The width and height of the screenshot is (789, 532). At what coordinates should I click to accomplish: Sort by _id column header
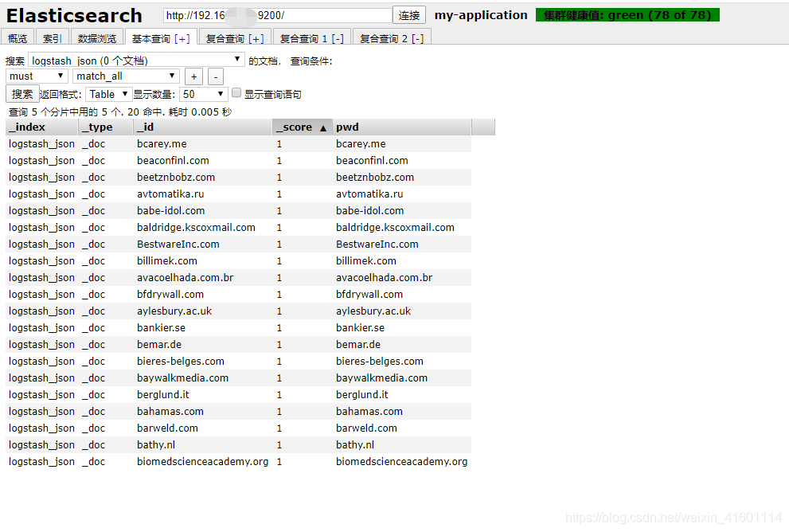click(x=203, y=127)
